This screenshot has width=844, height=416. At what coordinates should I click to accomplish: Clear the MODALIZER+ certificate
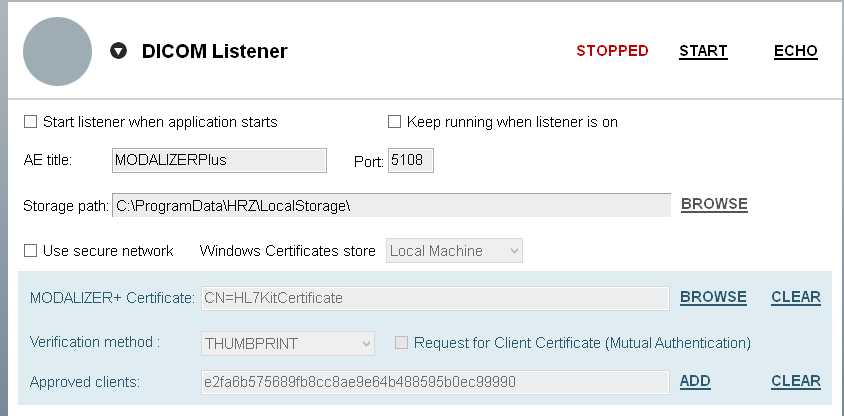click(x=795, y=297)
